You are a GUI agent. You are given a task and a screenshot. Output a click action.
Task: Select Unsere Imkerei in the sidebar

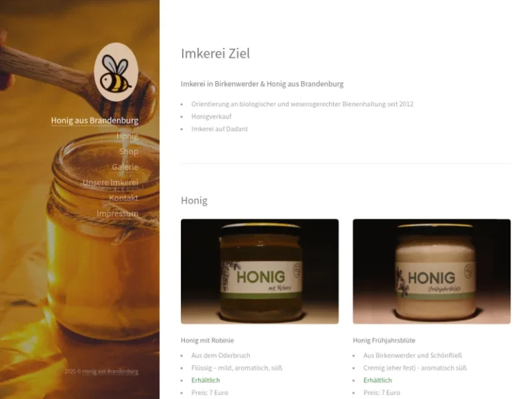[x=110, y=183]
